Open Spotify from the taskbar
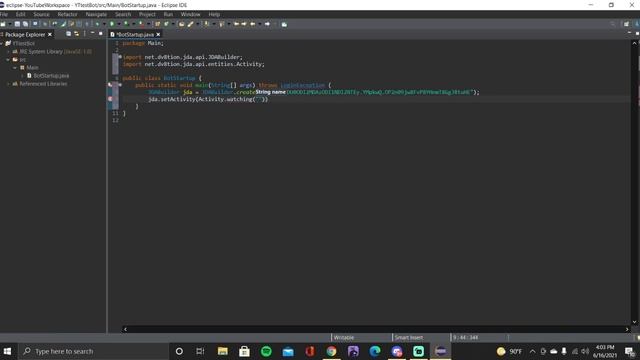This screenshot has height=360, width=640. (x=266, y=351)
